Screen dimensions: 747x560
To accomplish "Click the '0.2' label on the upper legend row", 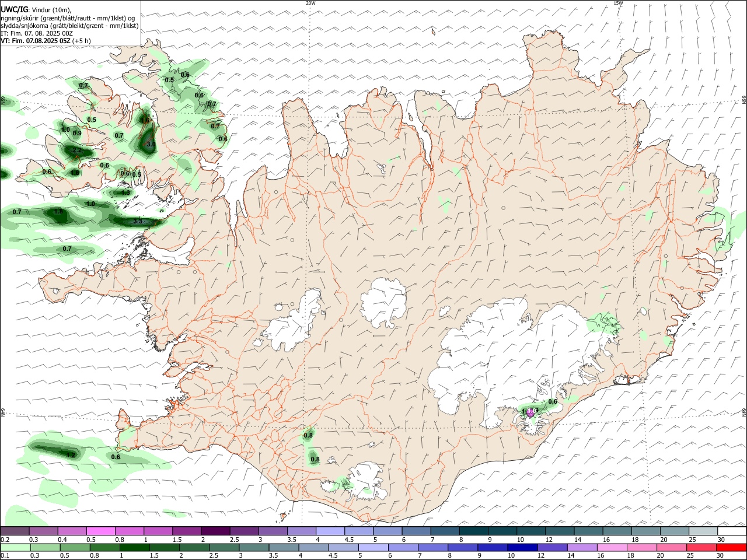I will (5, 540).
